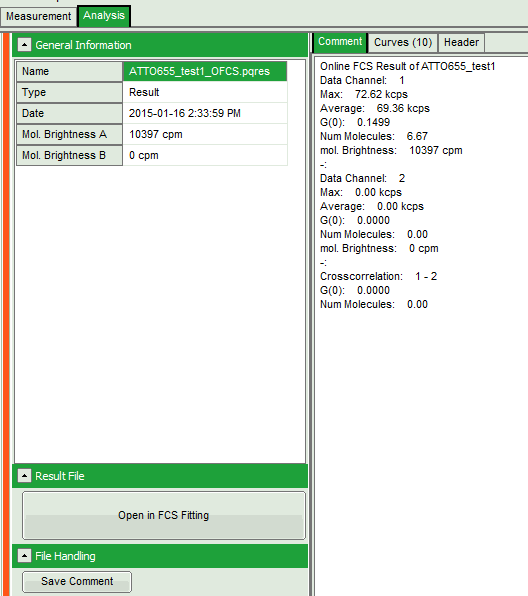The image size is (528, 596).
Task: Select the Analysis tab
Action: (x=104, y=16)
